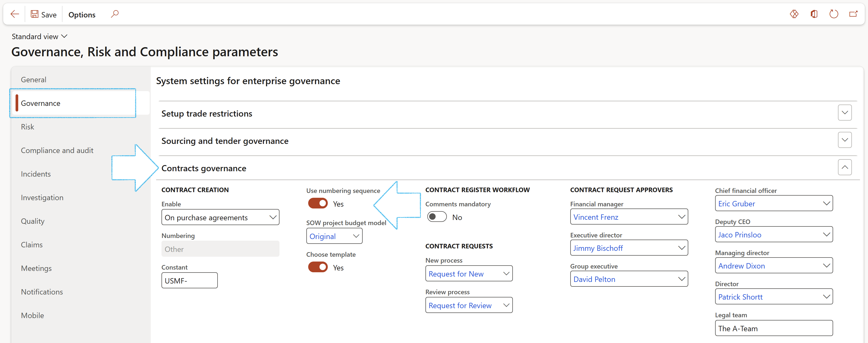868x343 pixels.
Task: Open the Enable dropdown on purchase agreements
Action: [220, 217]
